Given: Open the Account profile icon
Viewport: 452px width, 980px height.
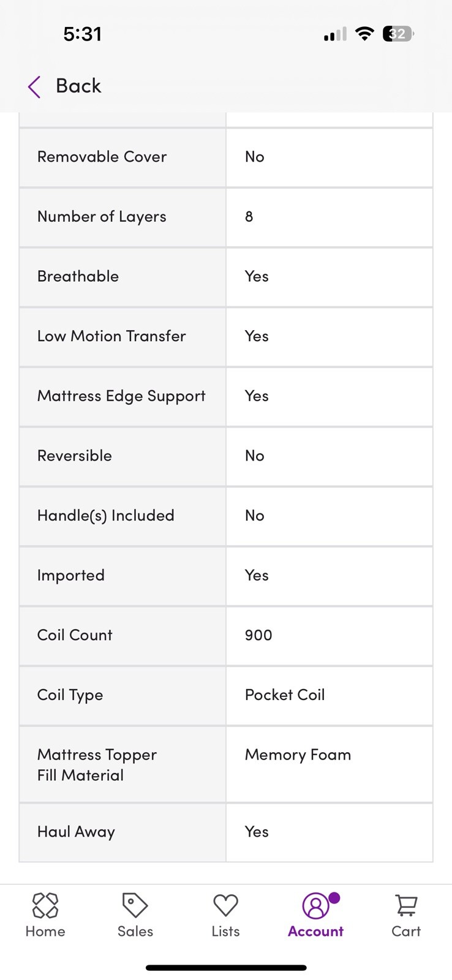Looking at the screenshot, I should [x=316, y=906].
